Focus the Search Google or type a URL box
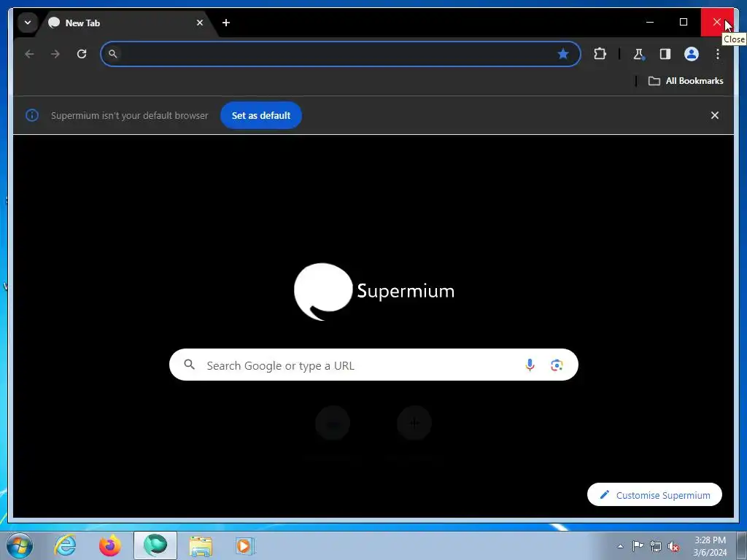The image size is (747, 560). coord(373,365)
